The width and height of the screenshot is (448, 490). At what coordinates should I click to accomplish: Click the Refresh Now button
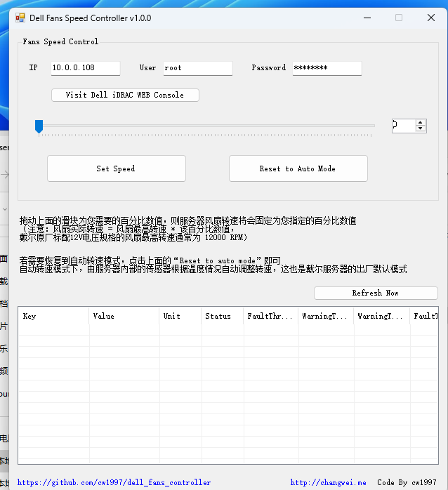[x=376, y=293]
